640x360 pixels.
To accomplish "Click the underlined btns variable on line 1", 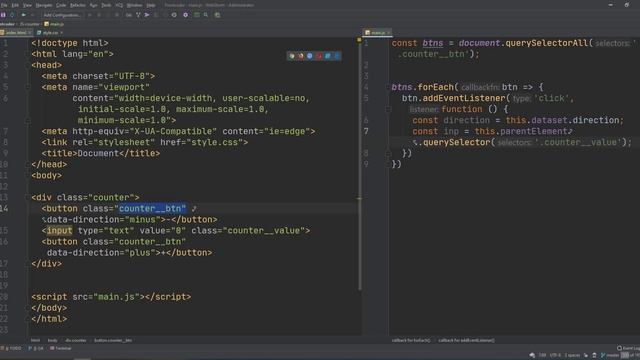I will click(433, 43).
